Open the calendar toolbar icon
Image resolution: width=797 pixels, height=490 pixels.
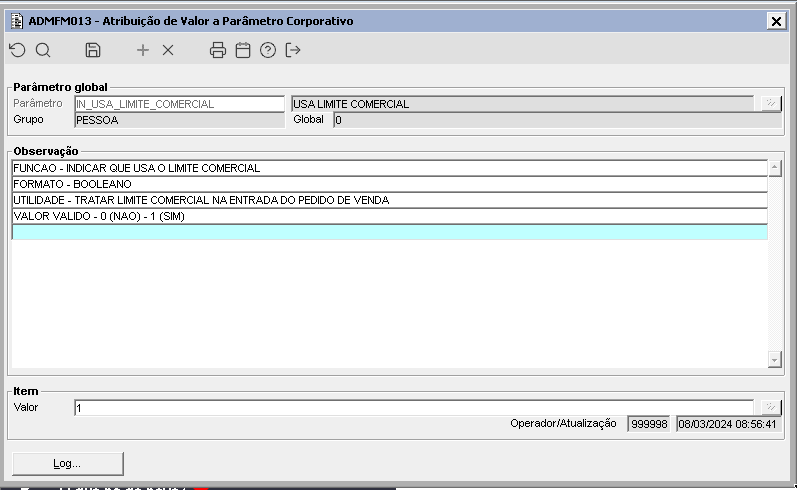pos(243,50)
